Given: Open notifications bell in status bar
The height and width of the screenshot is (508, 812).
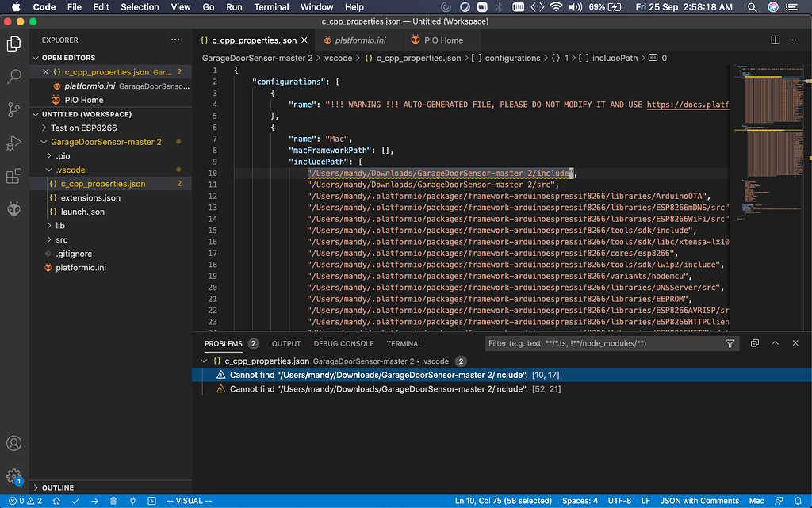Looking at the screenshot, I should click(x=798, y=501).
